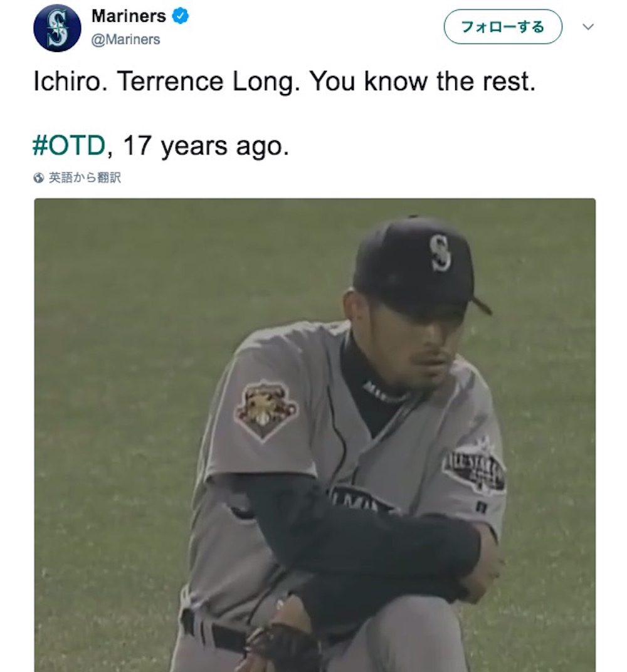Image resolution: width=627 pixels, height=672 pixels.
Task: Click the blue verified badge
Action: pyautogui.click(x=181, y=17)
